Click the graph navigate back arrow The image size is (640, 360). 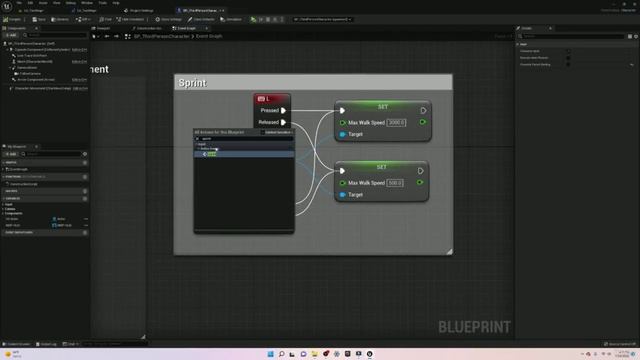[107, 36]
